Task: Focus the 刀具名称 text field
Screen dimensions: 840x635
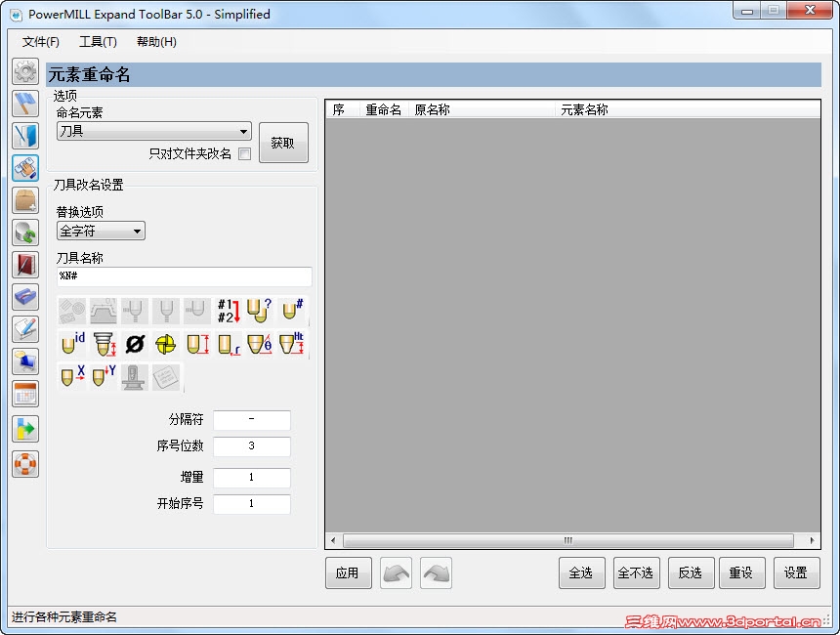Action: coord(185,276)
